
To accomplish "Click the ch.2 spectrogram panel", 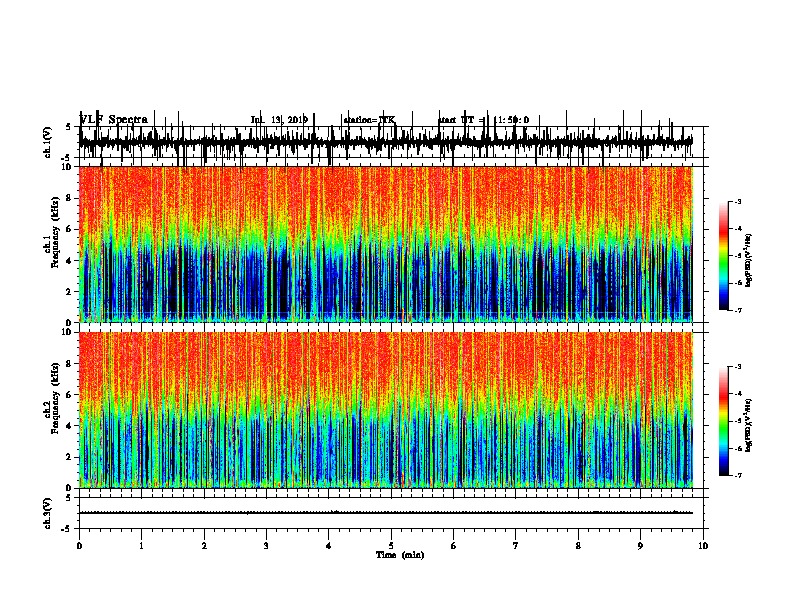I will [386, 410].
